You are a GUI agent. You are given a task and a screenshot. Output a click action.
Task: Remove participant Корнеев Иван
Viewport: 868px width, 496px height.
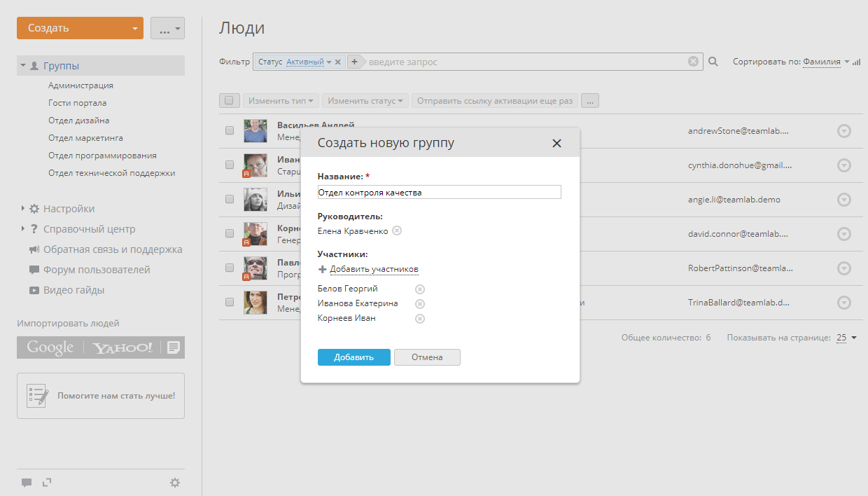coord(420,319)
